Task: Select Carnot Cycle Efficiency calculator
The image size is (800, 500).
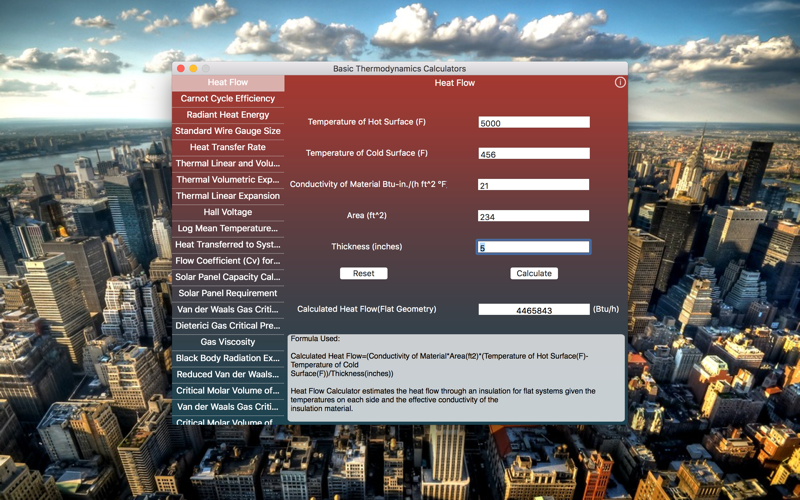Action: tap(228, 98)
